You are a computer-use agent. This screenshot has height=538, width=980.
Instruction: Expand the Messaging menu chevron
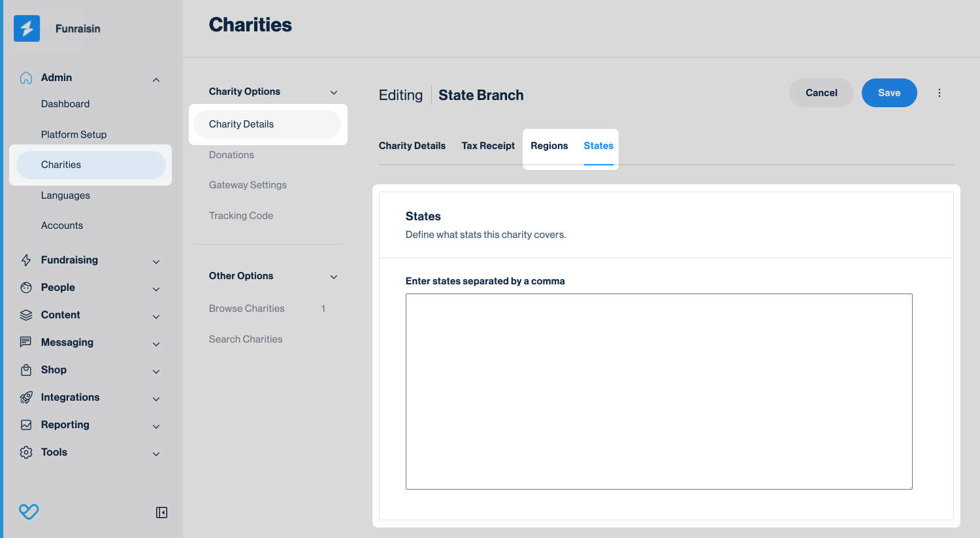[x=156, y=344]
